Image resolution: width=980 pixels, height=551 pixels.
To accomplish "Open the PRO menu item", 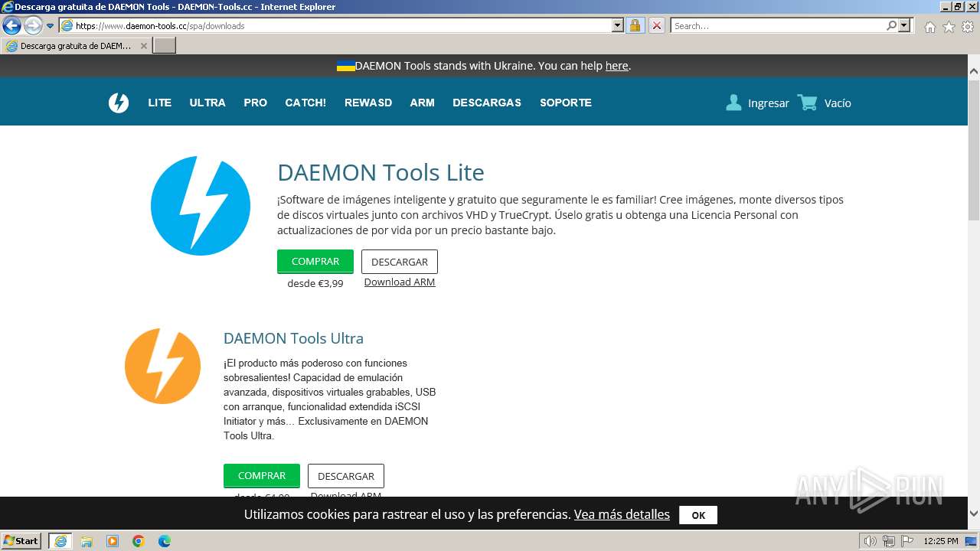I will pyautogui.click(x=256, y=103).
